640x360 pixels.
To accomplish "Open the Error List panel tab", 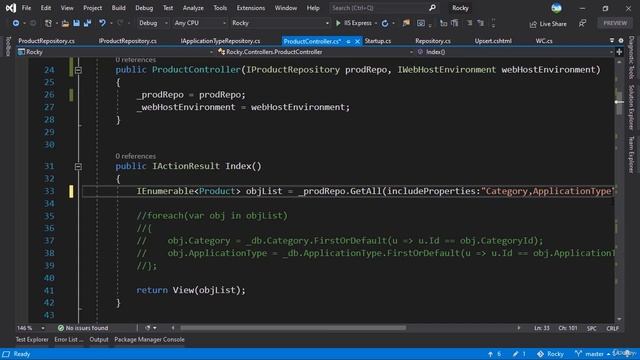I will pos(69,340).
